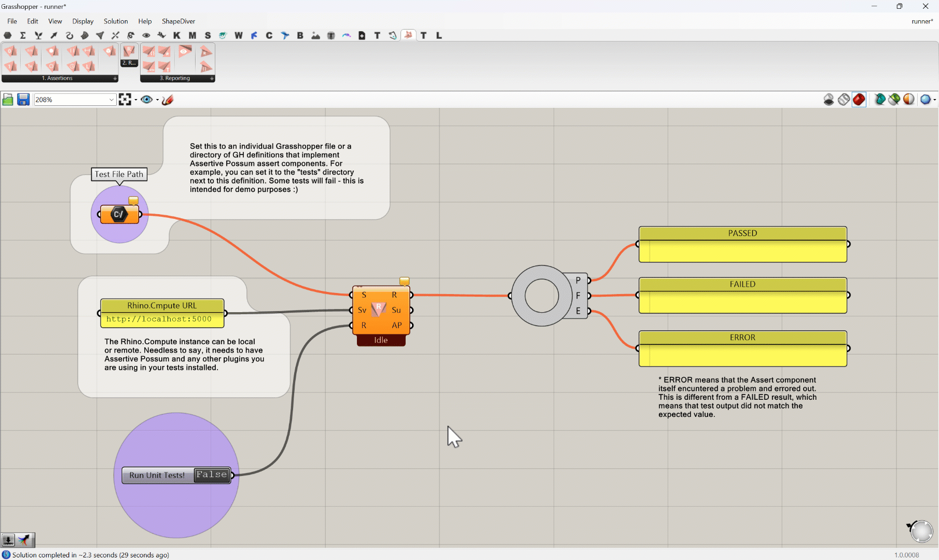Image resolution: width=939 pixels, height=560 pixels.
Task: Click the FAILED panel header
Action: click(742, 284)
